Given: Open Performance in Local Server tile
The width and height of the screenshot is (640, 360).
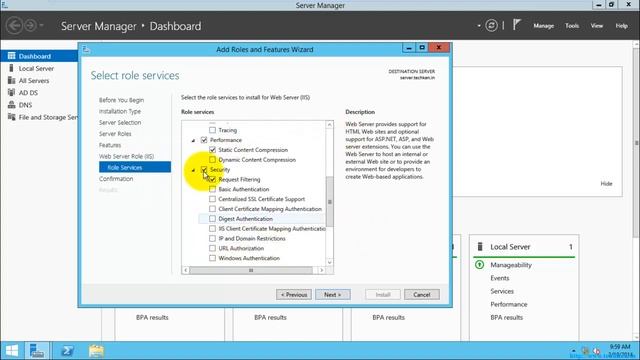Looking at the screenshot, I should 509,304.
